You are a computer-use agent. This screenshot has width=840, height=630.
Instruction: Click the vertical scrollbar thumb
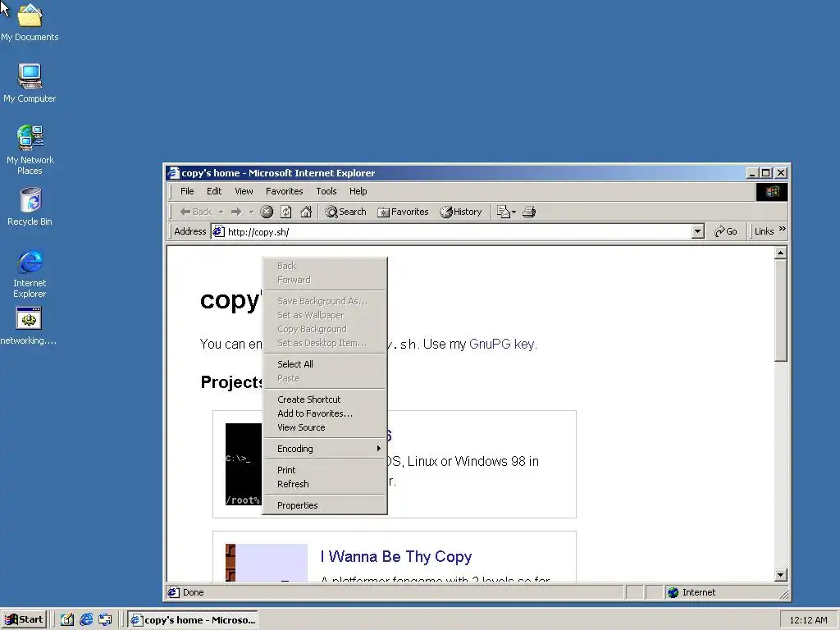pyautogui.click(x=781, y=310)
